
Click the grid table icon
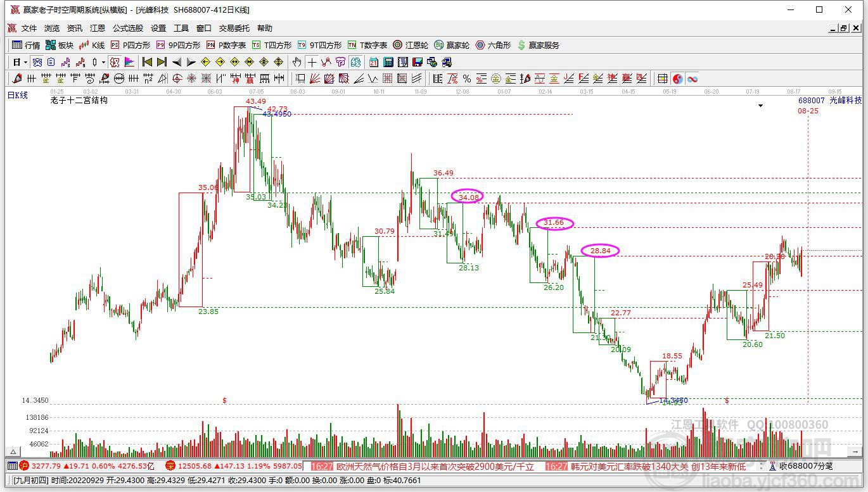coord(661,79)
